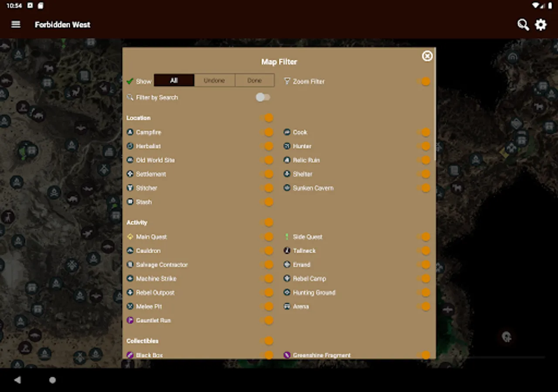558x392 pixels.
Task: Click the Relic Ruin label
Action: (x=306, y=160)
